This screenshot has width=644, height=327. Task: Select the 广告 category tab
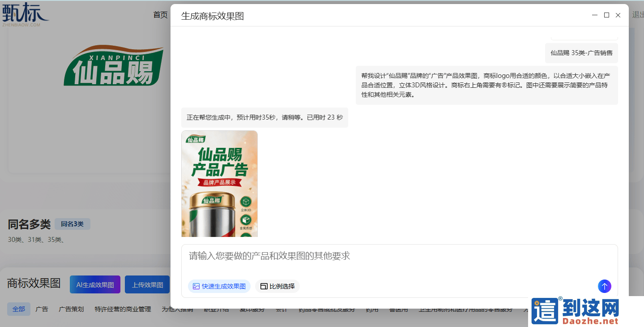click(x=42, y=309)
